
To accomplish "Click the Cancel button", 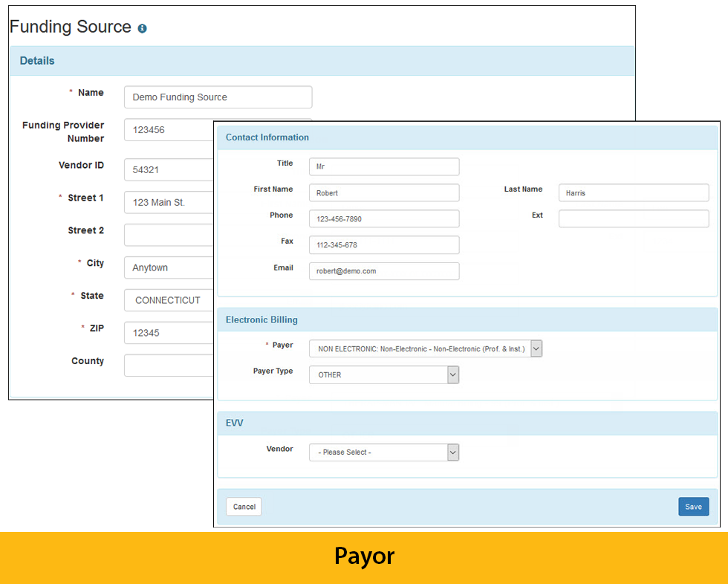I will pyautogui.click(x=244, y=507).
